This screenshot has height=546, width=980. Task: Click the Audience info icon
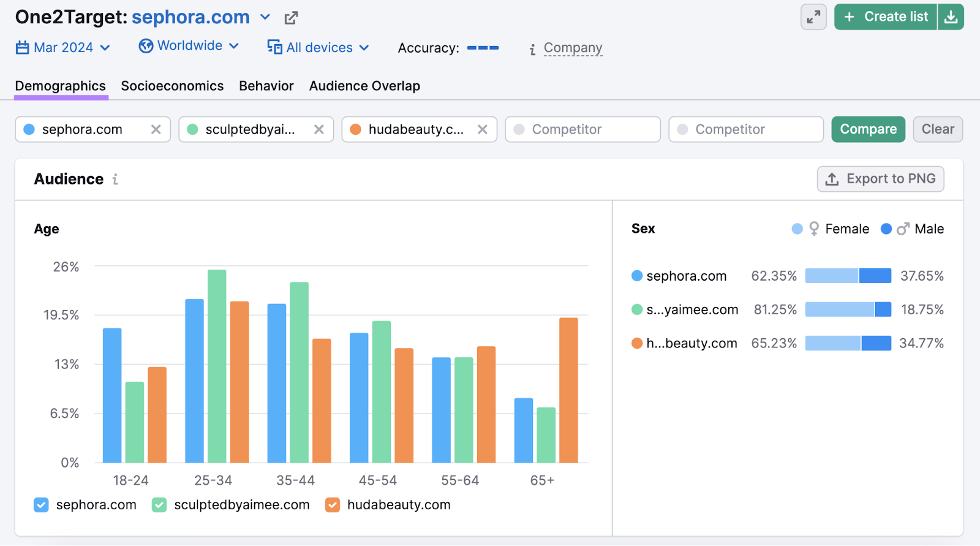click(x=115, y=179)
